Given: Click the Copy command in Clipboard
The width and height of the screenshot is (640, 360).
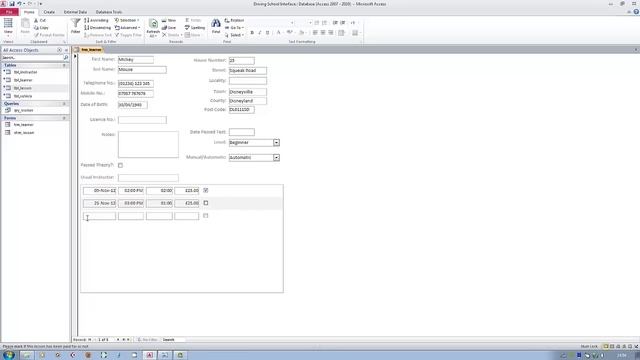Looking at the screenshot, I should (41, 28).
